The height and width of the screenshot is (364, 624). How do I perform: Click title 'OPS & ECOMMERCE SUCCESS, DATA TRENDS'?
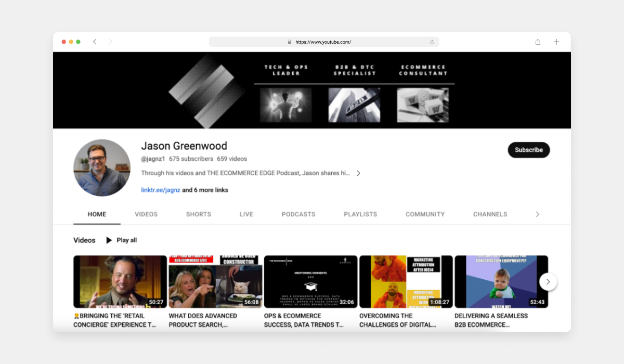[304, 320]
